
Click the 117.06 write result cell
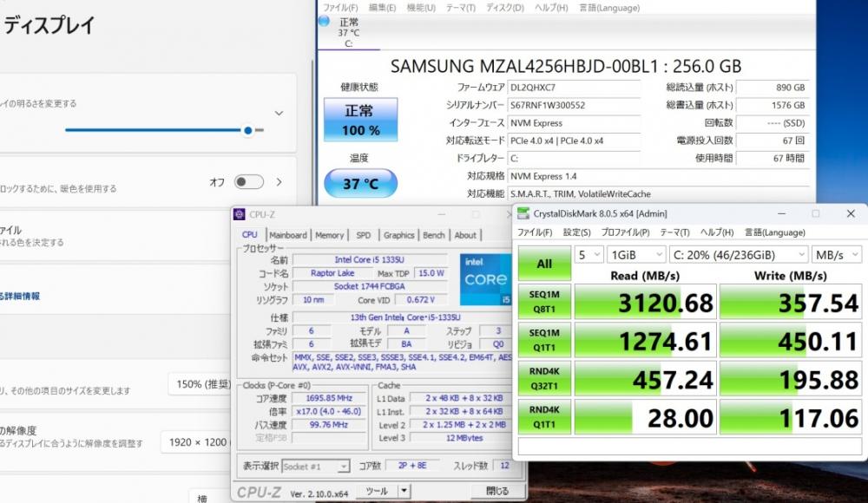coord(791,416)
